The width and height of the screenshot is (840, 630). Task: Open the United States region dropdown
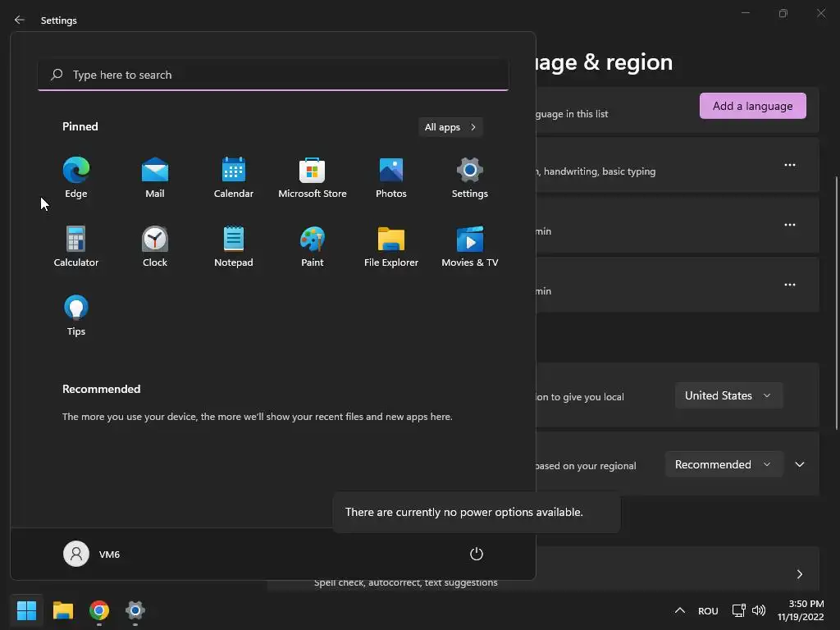(729, 395)
